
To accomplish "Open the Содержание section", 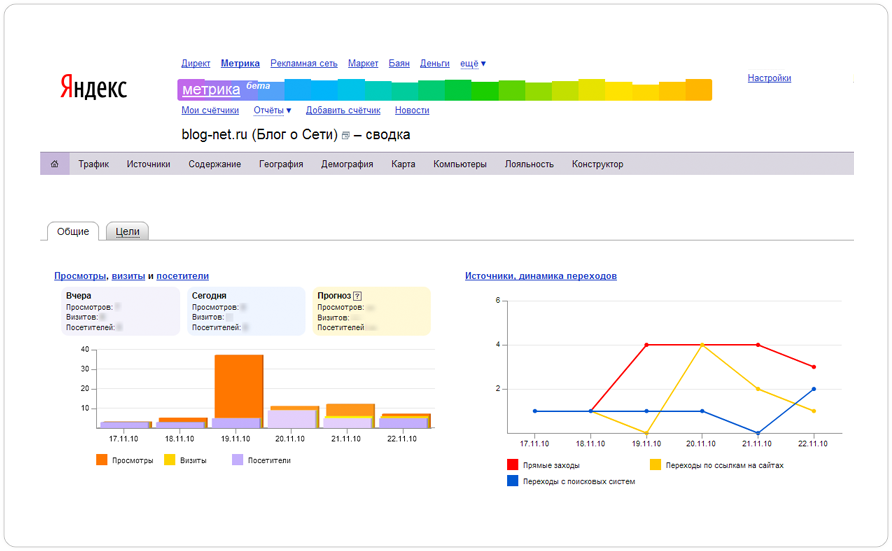I will tap(214, 164).
